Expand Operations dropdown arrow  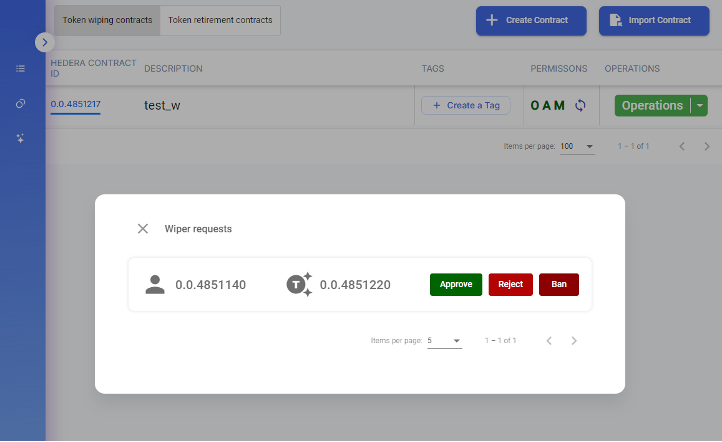tap(701, 105)
